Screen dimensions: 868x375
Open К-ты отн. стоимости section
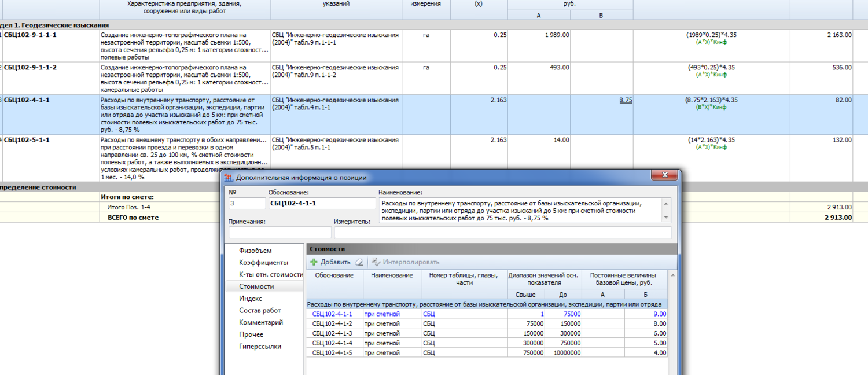271,274
